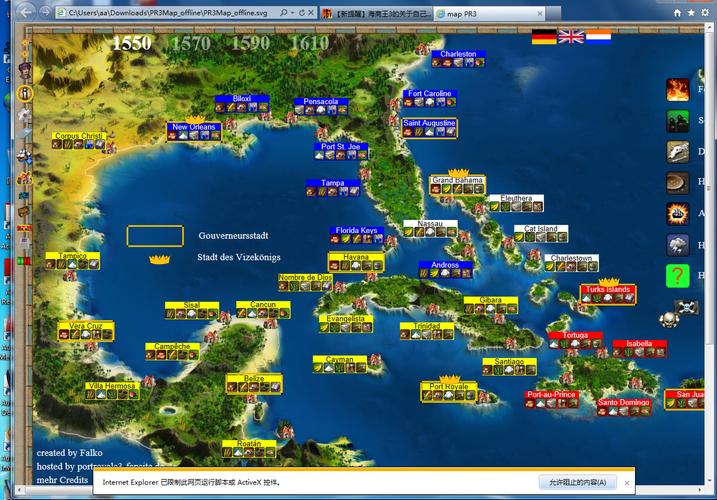Click the browser forward arrow
This screenshot has width=717, height=500.
pyautogui.click(x=45, y=12)
